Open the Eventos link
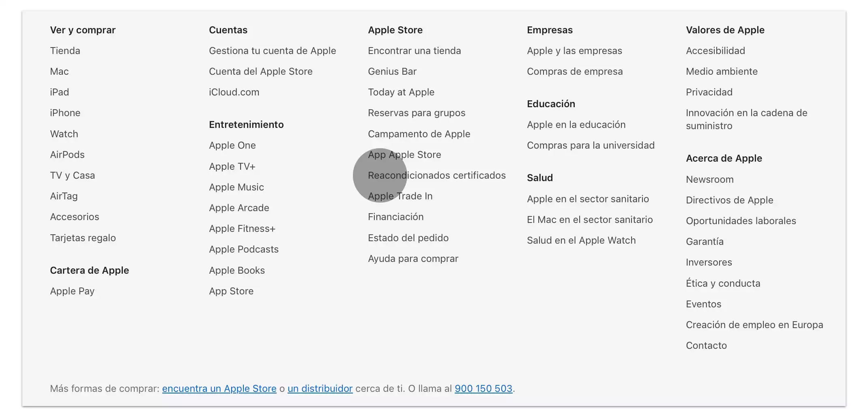868x417 pixels. pyautogui.click(x=703, y=304)
